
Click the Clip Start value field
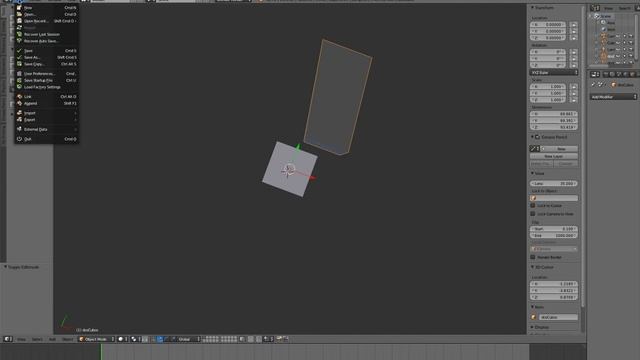[554, 229]
